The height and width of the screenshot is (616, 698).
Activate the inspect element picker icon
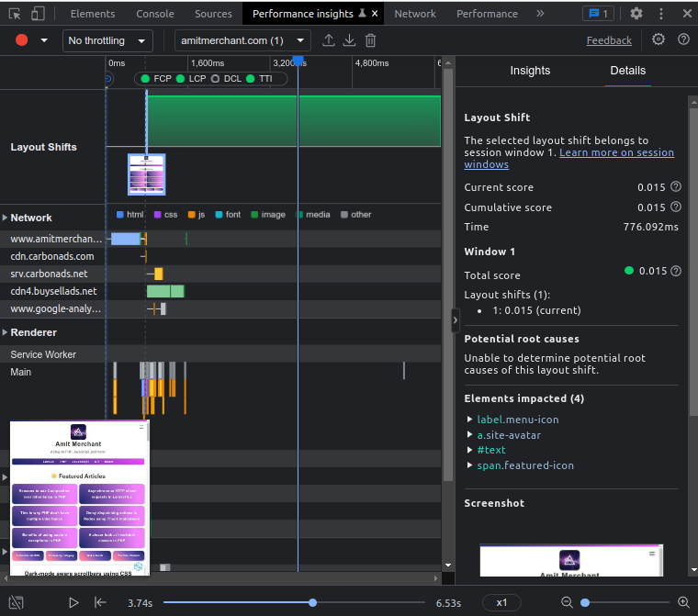pos(15,14)
